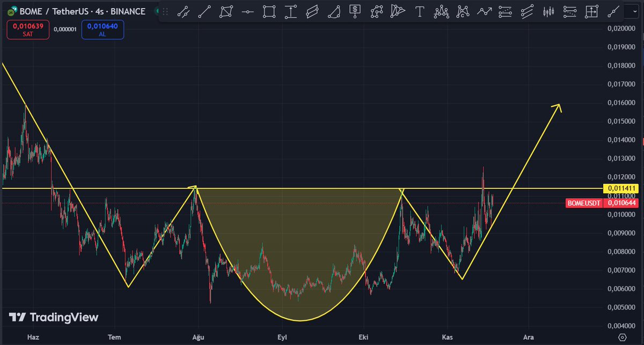
Task: Select the head and shoulders pattern tool
Action: pyautogui.click(x=441, y=11)
